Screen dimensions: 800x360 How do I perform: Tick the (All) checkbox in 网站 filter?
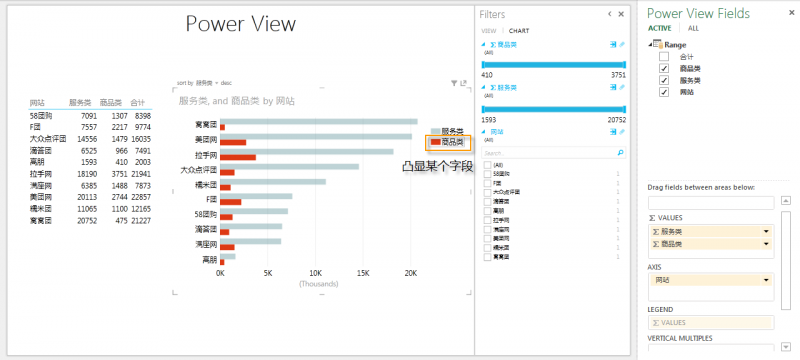[487, 165]
